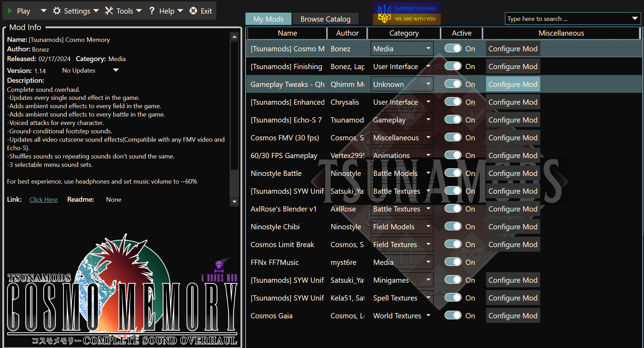Open Minigames category dropdown
The height and width of the screenshot is (348, 644).
tap(402, 280)
